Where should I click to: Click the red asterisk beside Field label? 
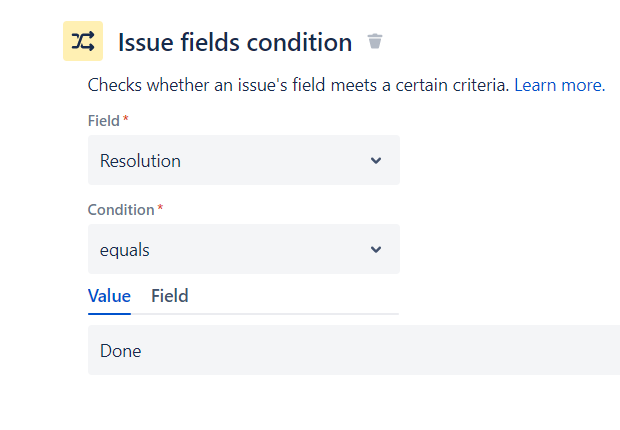(x=126, y=118)
